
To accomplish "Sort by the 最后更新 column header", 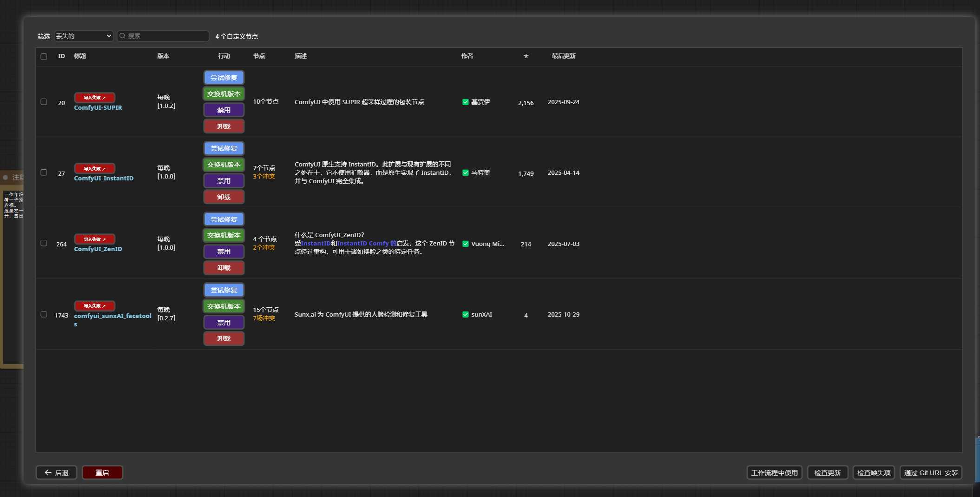I will (x=563, y=56).
